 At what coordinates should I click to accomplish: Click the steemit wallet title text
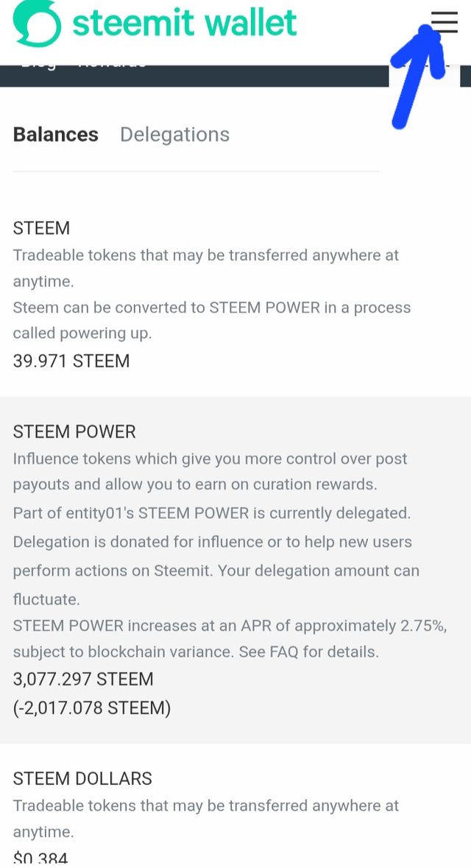tap(184, 23)
